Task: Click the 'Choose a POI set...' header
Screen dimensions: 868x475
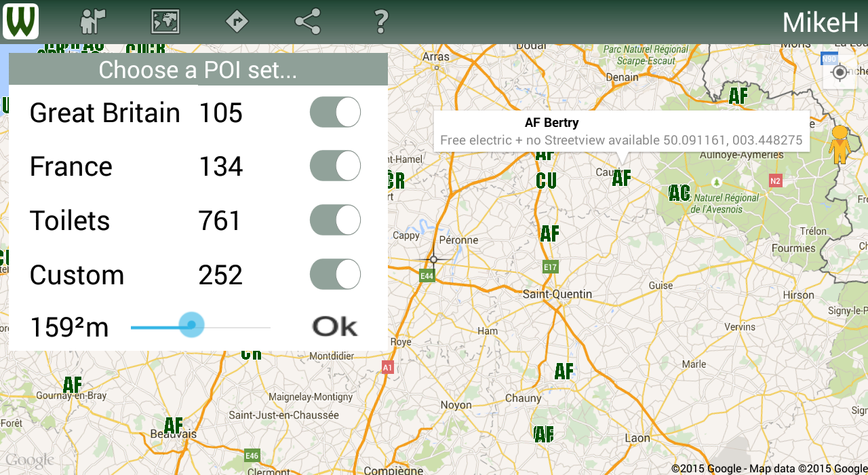Action: (x=198, y=70)
